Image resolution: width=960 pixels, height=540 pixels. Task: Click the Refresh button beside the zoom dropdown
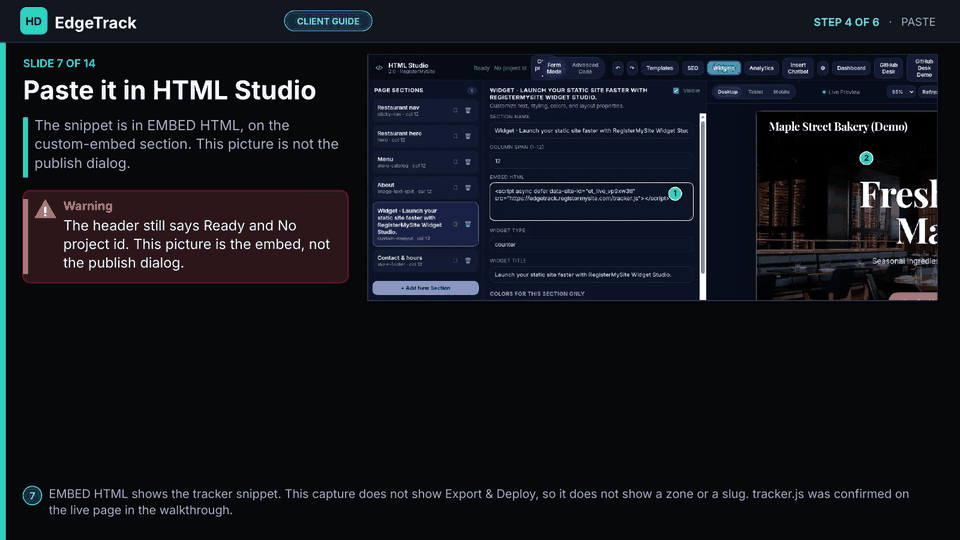(x=928, y=92)
